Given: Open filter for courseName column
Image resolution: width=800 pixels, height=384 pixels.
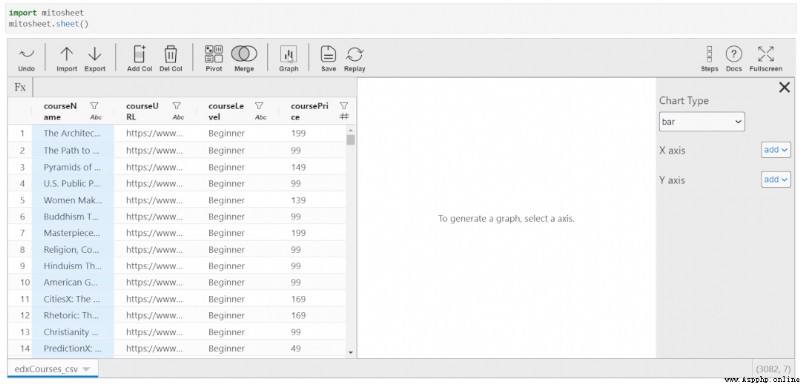Looking at the screenshot, I should (94, 106).
